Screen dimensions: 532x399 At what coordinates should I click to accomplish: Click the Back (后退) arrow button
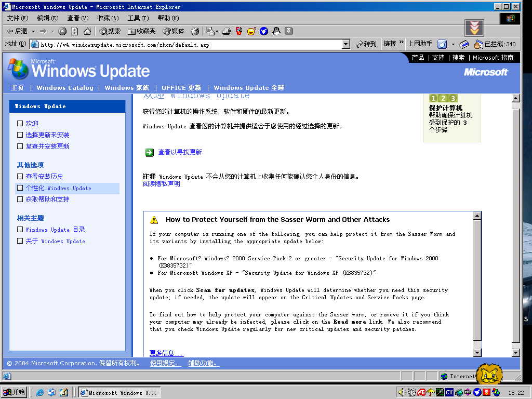pyautogui.click(x=17, y=31)
